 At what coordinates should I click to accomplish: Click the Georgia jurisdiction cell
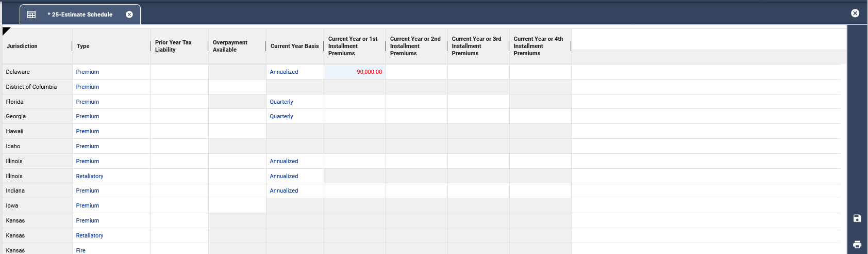[37, 116]
